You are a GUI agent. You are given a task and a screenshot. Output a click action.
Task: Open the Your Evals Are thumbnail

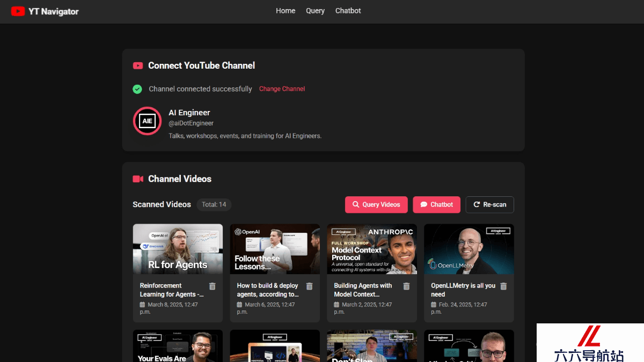point(178,346)
